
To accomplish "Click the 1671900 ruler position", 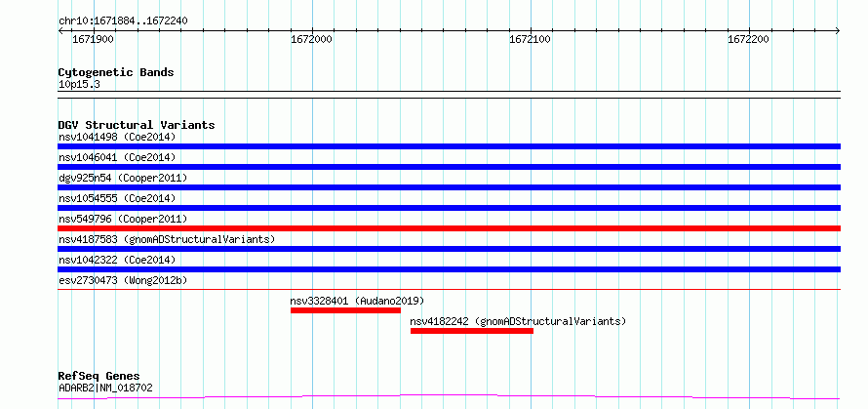I will pos(93,39).
